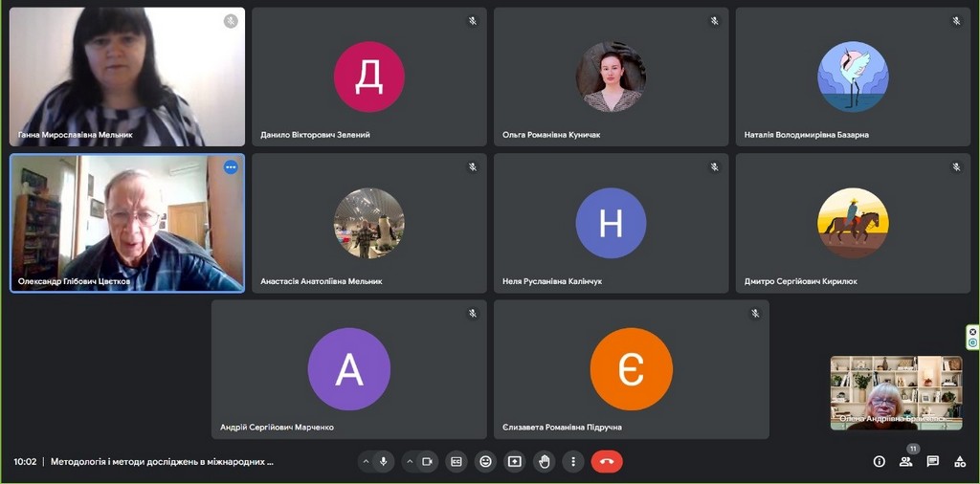Open the activities panel

coord(959,461)
